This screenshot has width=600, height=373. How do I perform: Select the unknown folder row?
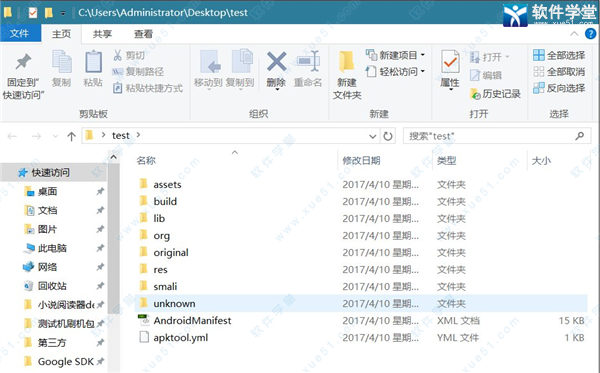coord(361,304)
